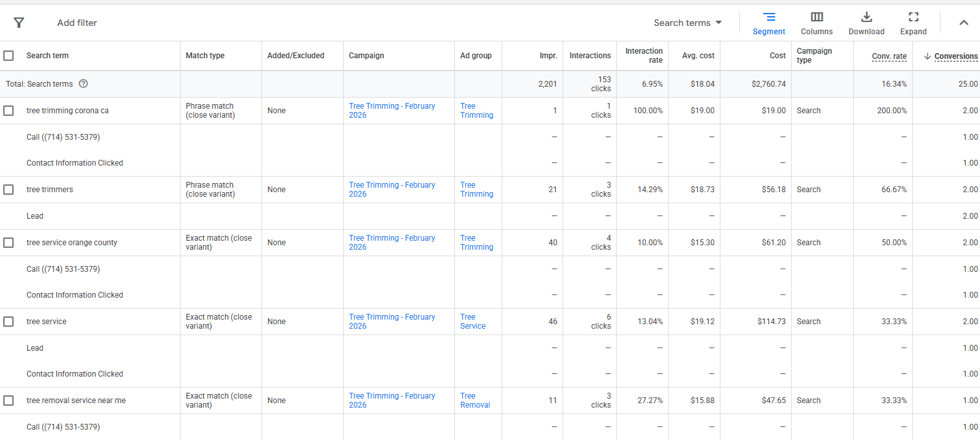Click search term 'tree removal service near me'

tap(76, 401)
